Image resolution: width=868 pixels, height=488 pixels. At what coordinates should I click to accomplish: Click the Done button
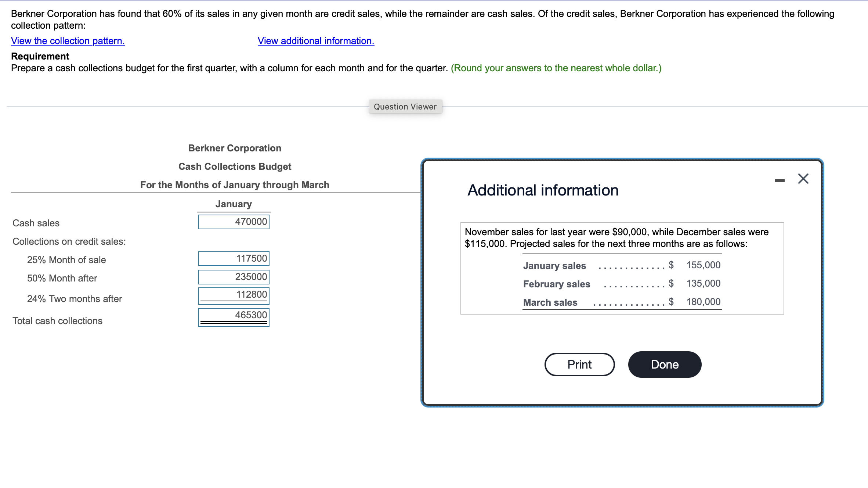(x=665, y=365)
